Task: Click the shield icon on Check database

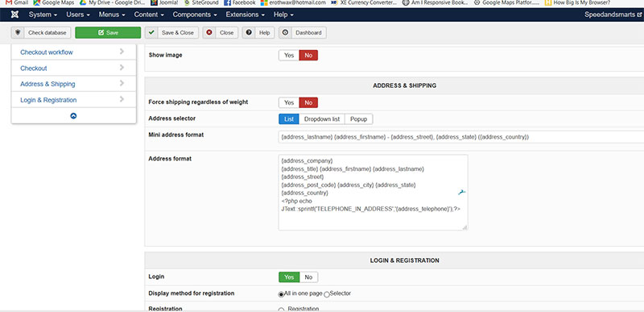Action: pos(18,32)
